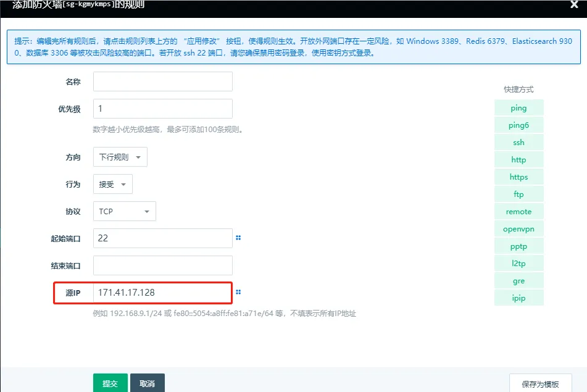Open the 行为 dropdown showing 接受
The height and width of the screenshot is (392, 587).
(x=114, y=184)
